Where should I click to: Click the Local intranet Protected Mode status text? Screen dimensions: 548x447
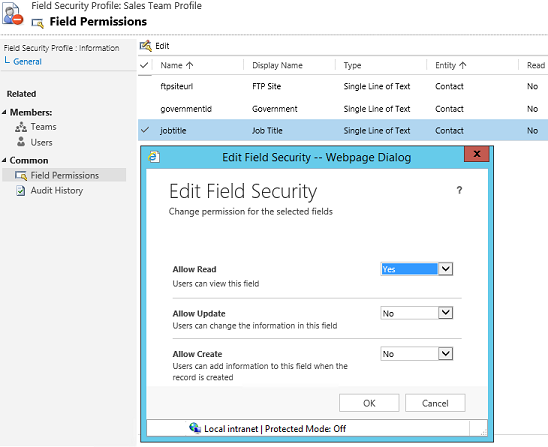(x=275, y=428)
